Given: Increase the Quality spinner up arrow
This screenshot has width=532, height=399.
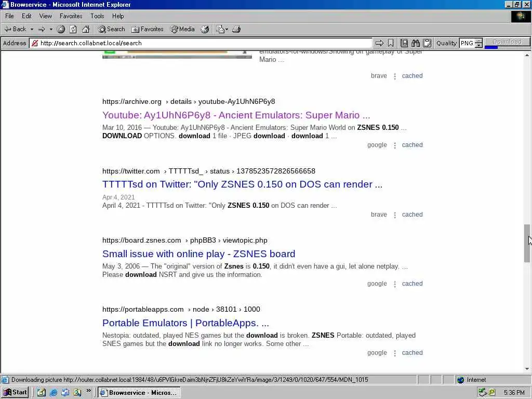Looking at the screenshot, I should [x=478, y=41].
